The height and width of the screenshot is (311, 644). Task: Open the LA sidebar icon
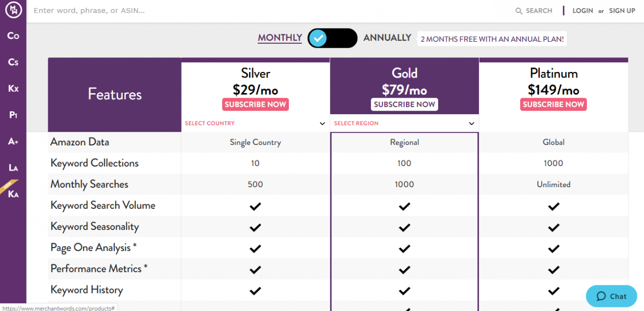[13, 168]
